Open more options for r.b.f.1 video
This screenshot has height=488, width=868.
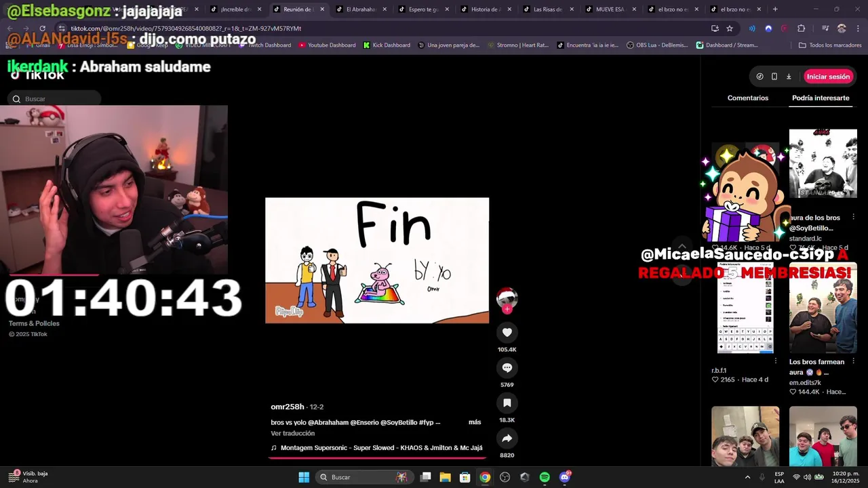(x=776, y=362)
